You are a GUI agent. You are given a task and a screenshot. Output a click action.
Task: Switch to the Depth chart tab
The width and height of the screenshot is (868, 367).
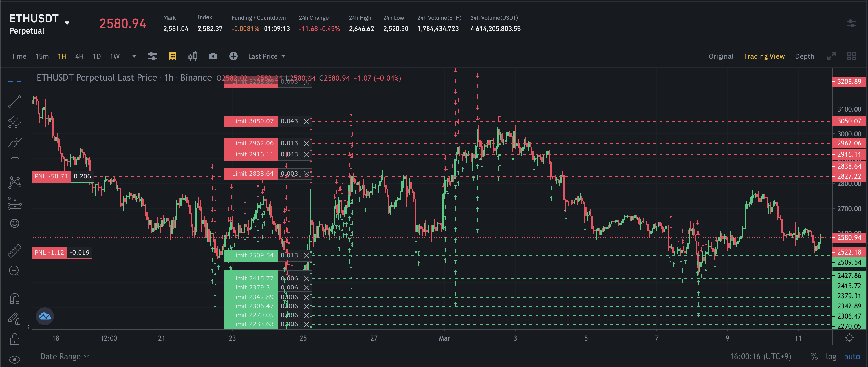[804, 56]
